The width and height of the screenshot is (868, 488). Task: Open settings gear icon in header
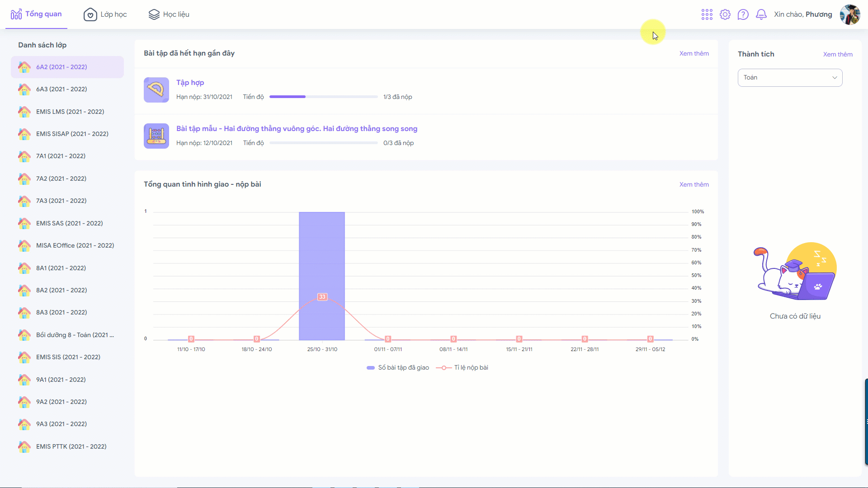[725, 14]
